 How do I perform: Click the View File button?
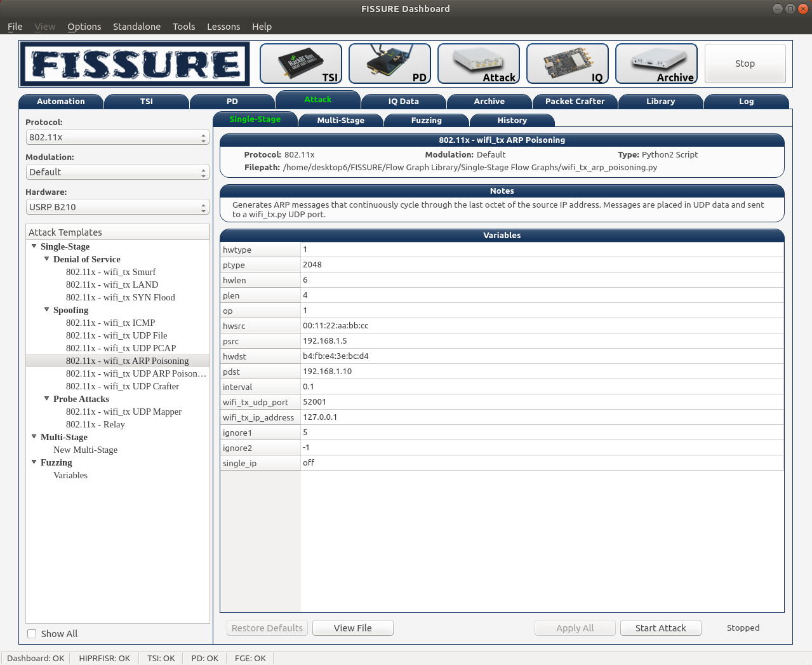353,628
